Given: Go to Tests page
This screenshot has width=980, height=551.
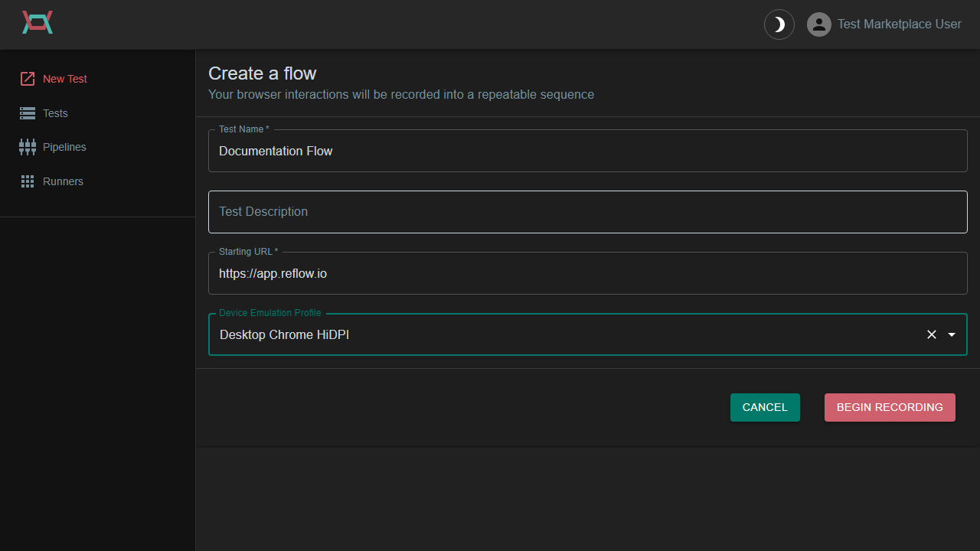Looking at the screenshot, I should click(x=55, y=113).
